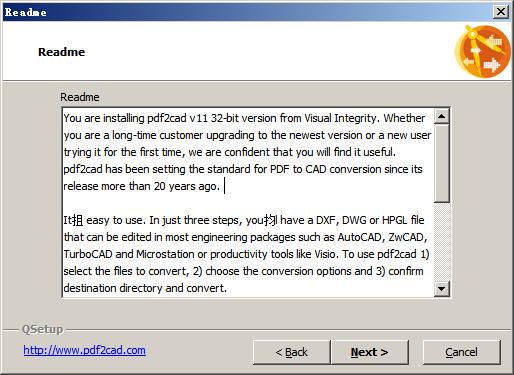The image size is (514, 375).
Task: Cancel the pdf2cad installation
Action: pos(461,352)
